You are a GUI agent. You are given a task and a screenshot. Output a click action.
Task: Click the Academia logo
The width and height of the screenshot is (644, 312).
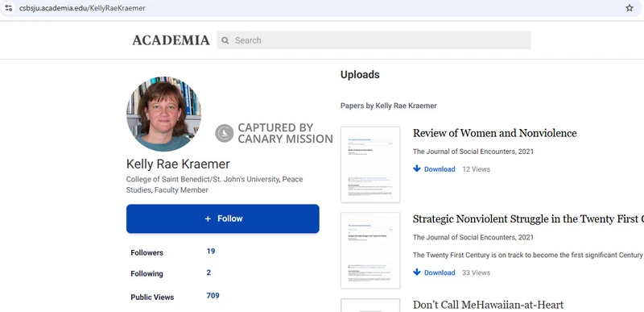point(171,40)
